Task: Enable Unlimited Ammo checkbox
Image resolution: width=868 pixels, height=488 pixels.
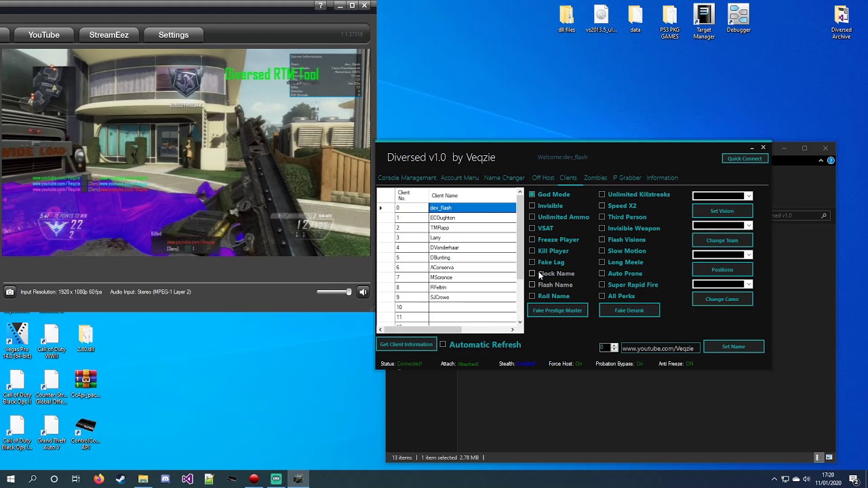Action: [x=532, y=217]
